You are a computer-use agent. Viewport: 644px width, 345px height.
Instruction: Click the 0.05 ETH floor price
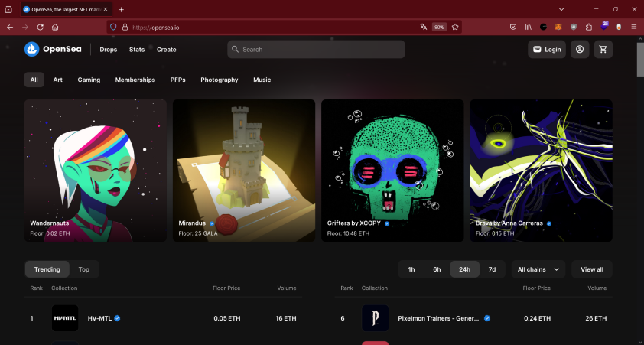pyautogui.click(x=227, y=318)
